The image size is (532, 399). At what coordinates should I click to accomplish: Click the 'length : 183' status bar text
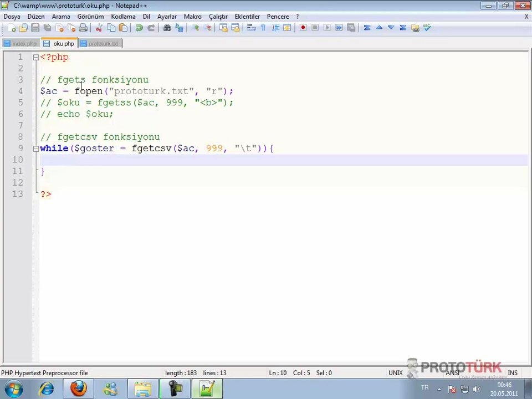click(x=181, y=373)
